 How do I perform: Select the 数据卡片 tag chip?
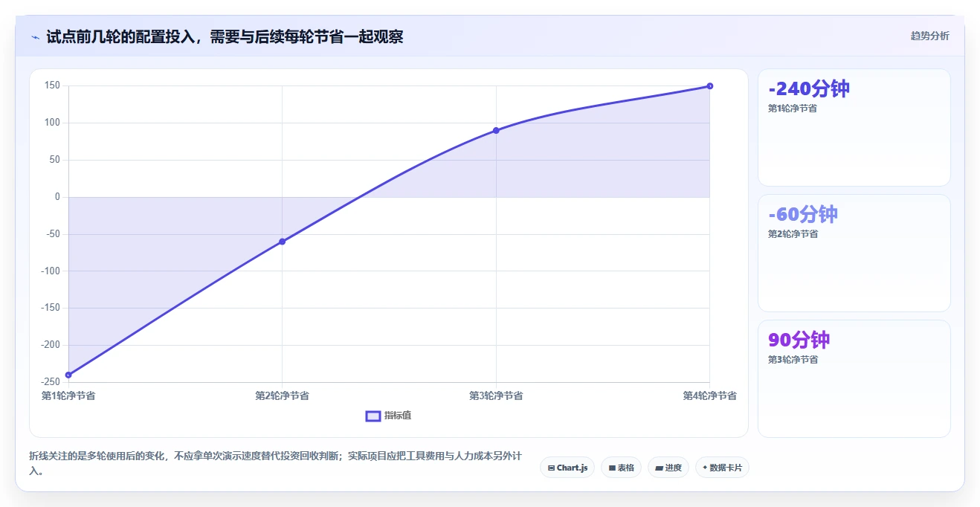pyautogui.click(x=722, y=468)
